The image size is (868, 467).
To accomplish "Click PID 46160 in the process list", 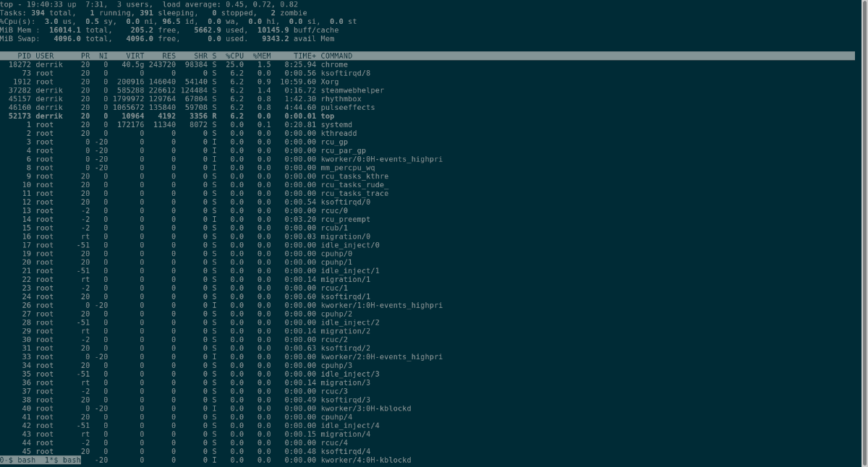I will pos(20,108).
